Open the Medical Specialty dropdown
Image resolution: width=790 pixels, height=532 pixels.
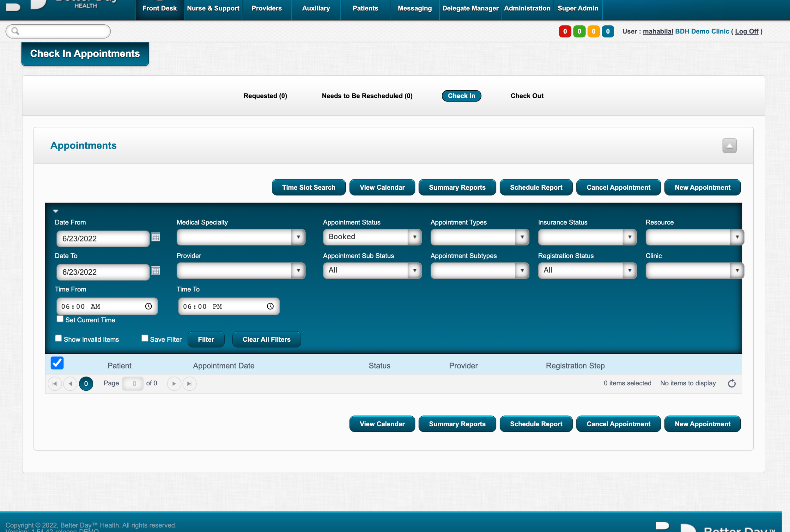[298, 237]
